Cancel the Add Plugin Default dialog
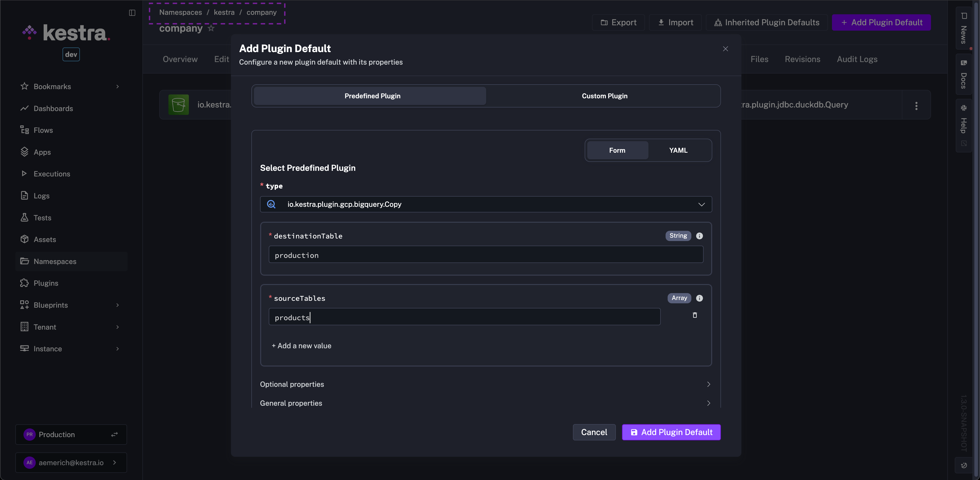 (594, 432)
